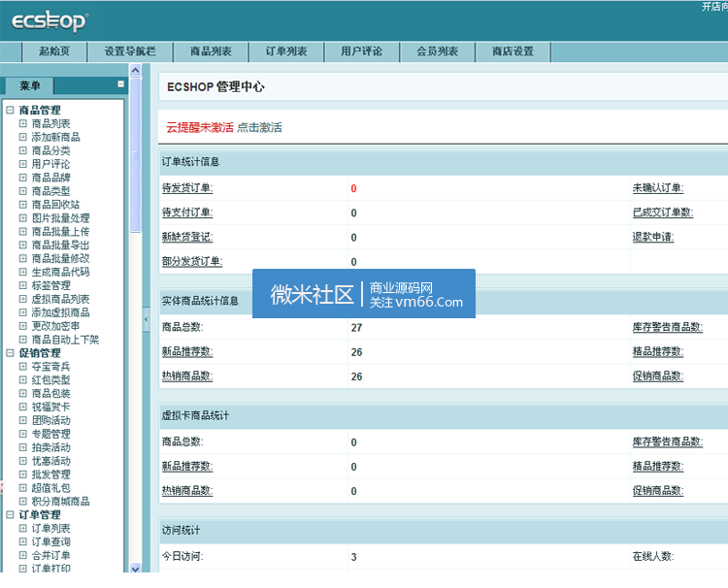Open the 部分发货订单 link
This screenshot has width=728, height=588.
(192, 261)
